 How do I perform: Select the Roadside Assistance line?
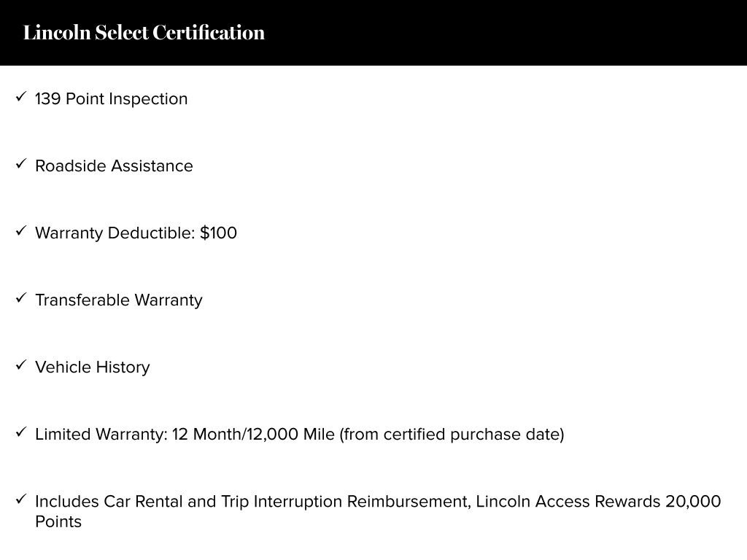pyautogui.click(x=114, y=166)
